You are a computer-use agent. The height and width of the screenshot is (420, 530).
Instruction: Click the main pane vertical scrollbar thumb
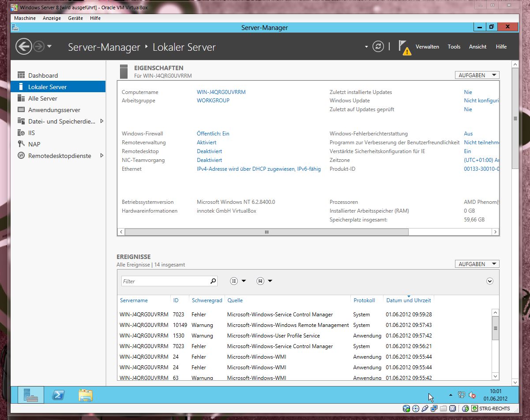tap(515, 118)
